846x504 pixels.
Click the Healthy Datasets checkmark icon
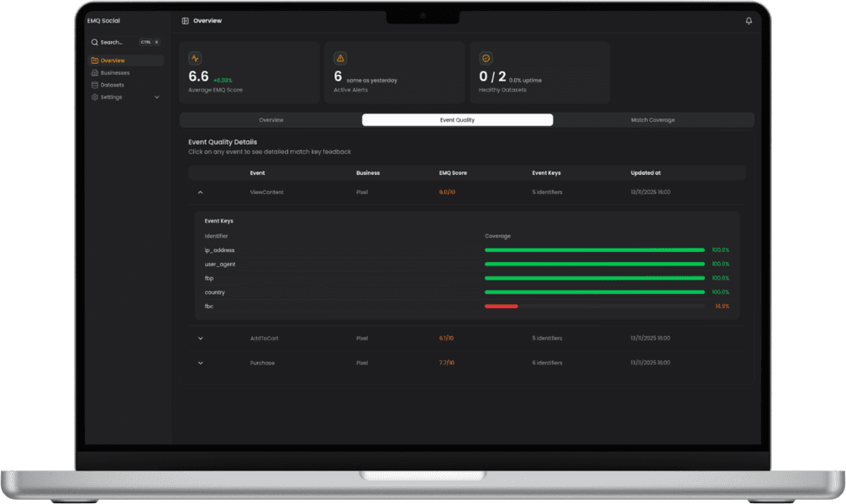(485, 58)
